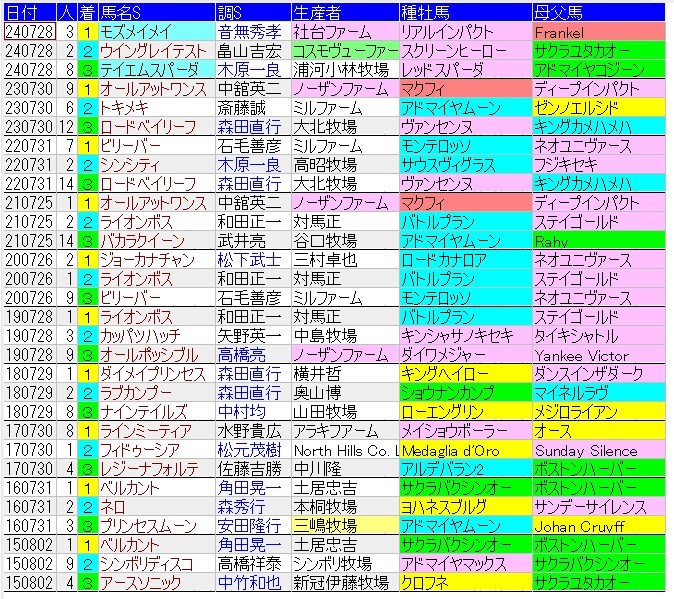674x599 pixels.
Task: Select horse name トキメキ
Action: (157, 108)
